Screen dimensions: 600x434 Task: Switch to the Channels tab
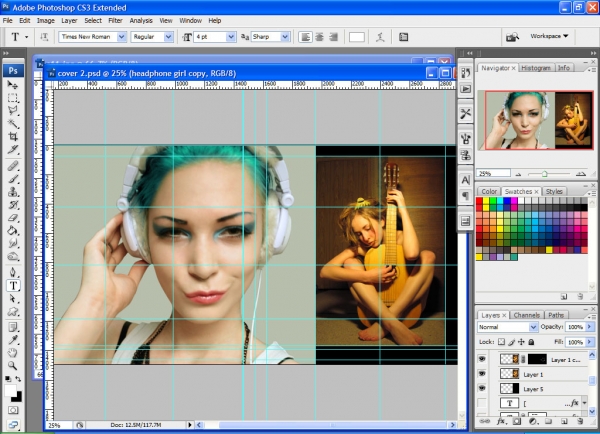point(527,315)
